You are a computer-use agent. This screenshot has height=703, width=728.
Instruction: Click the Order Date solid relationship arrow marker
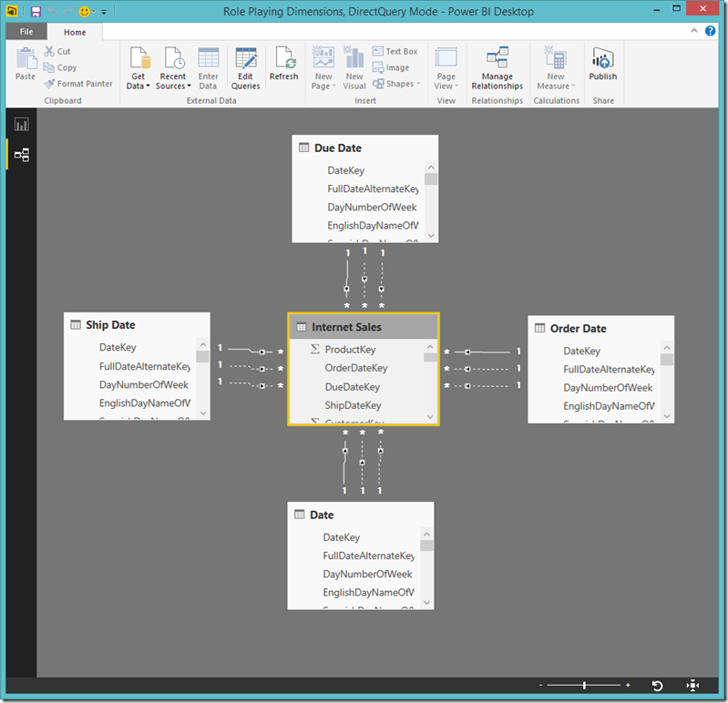pos(467,352)
